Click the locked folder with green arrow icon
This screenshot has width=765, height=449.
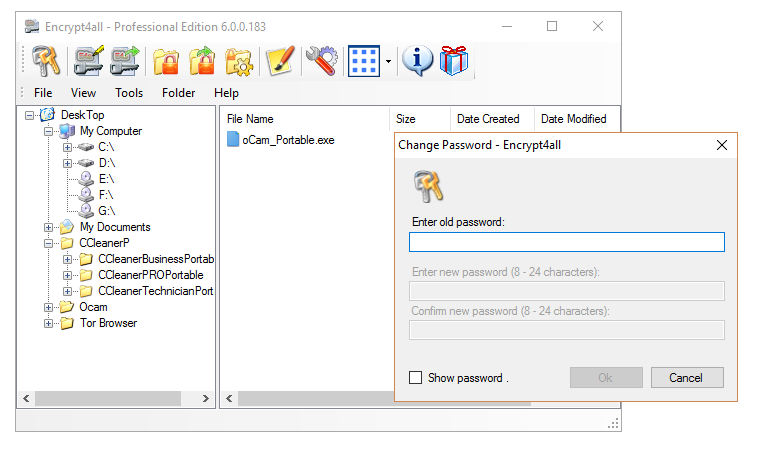202,61
